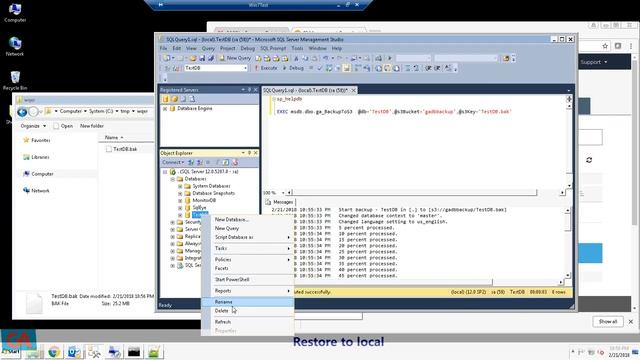This screenshot has width=640, height=360.
Task: Open the Network desktop icon
Action: click(x=15, y=46)
